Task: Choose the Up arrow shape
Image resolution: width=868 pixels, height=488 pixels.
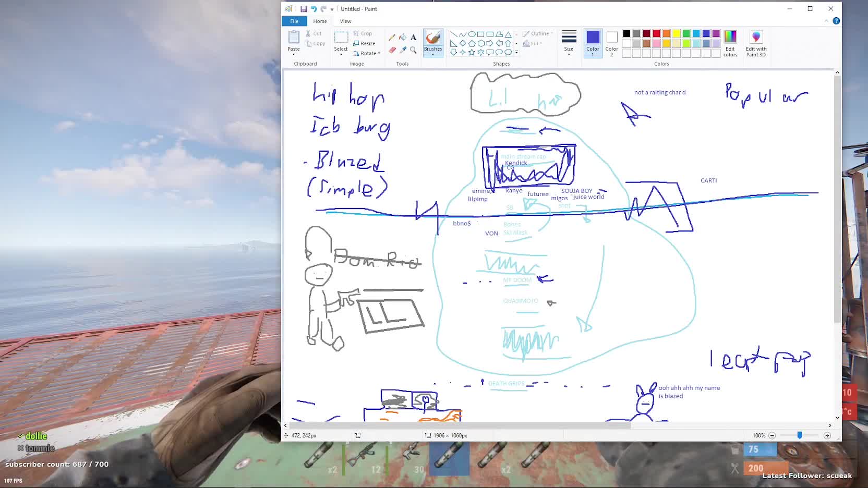Action: 508,43
